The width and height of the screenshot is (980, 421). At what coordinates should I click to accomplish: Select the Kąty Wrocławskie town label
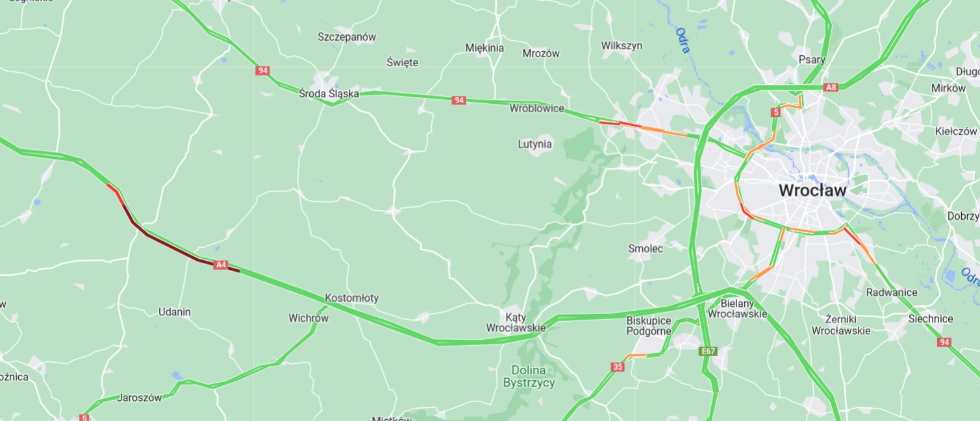(x=516, y=322)
